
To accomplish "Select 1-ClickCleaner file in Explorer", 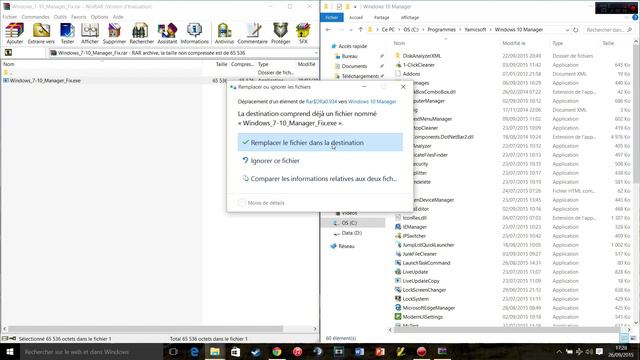I will point(418,65).
